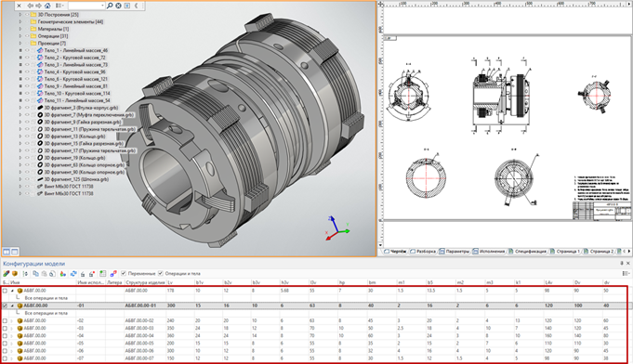Image resolution: width=633 pixels, height=364 pixels.
Task: Toggle the Операции и тела checkbox
Action: tap(160, 273)
